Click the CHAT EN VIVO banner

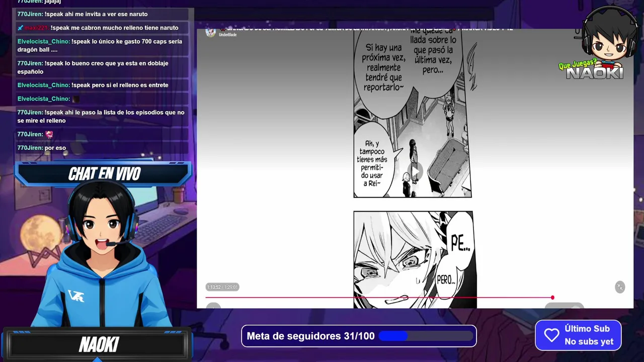[x=104, y=174]
